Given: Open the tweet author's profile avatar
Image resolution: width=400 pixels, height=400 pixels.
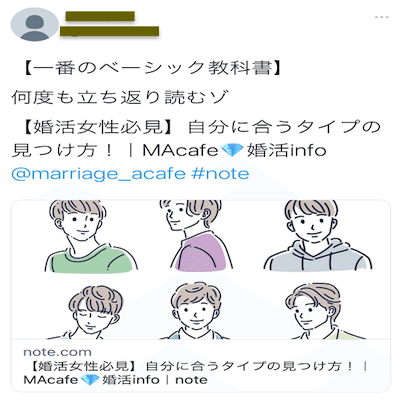Looking at the screenshot, I should click(35, 24).
